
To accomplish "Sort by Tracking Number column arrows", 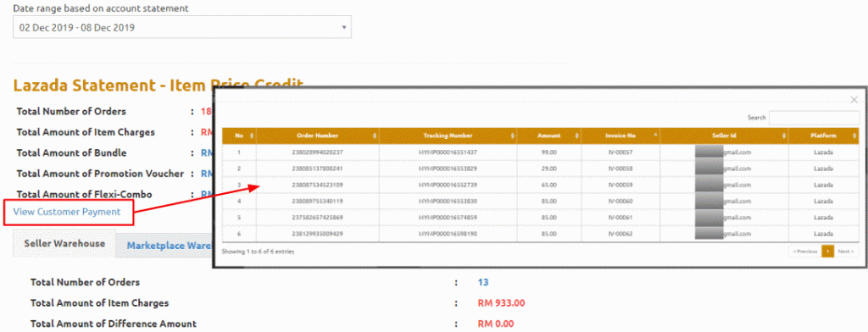I will coord(513,136).
